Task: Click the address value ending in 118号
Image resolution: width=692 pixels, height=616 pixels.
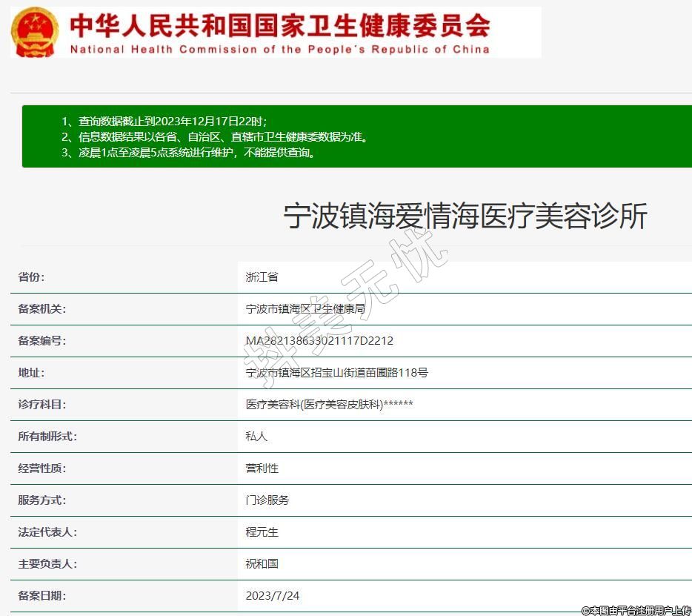Action: (336, 373)
